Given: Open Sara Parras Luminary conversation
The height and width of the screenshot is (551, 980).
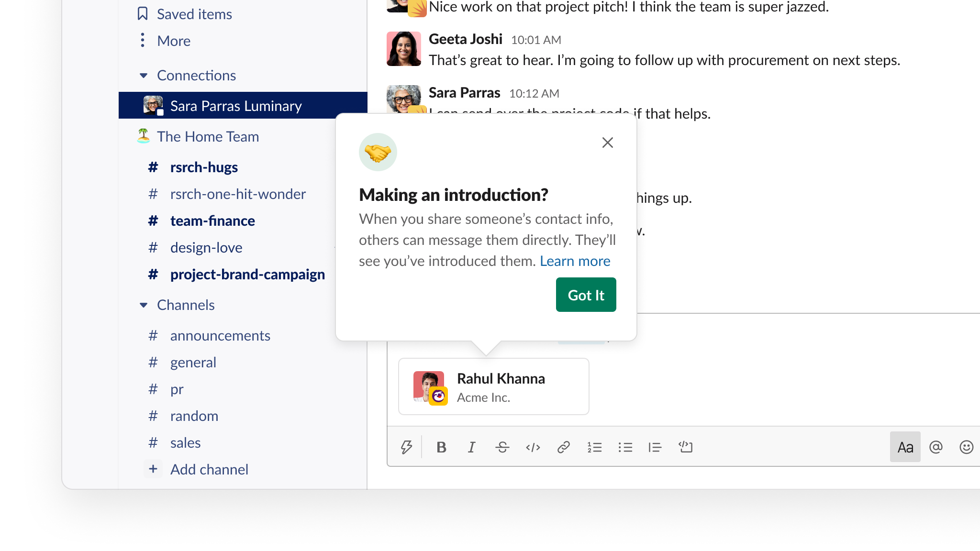Looking at the screenshot, I should coord(243,105).
